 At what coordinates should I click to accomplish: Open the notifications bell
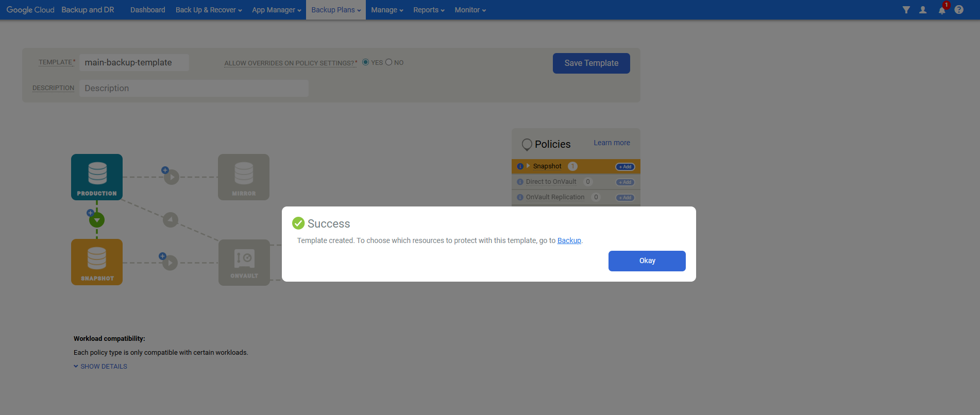click(x=942, y=10)
